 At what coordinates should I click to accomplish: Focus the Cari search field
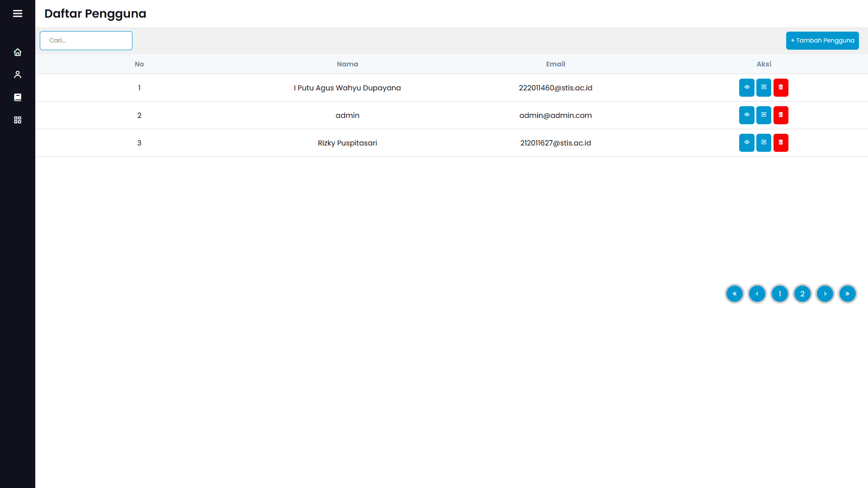coord(86,41)
